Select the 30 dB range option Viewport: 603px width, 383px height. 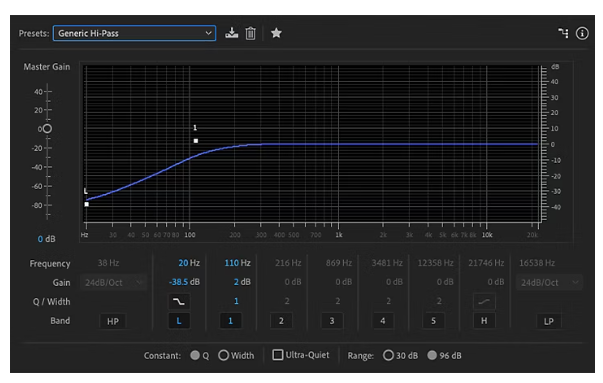[x=388, y=355]
